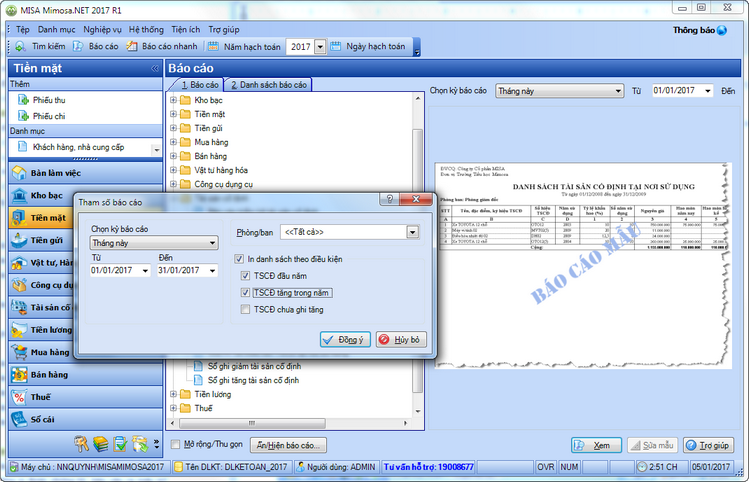Toggle Mở rộng/Thu gọn checkbox
Viewport: 749px width, 482px height.
(175, 444)
